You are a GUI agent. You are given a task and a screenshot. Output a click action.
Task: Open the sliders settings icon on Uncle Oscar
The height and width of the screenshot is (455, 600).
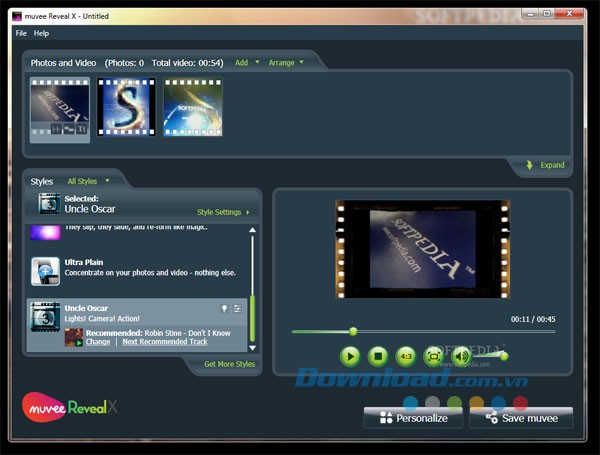[x=238, y=309]
